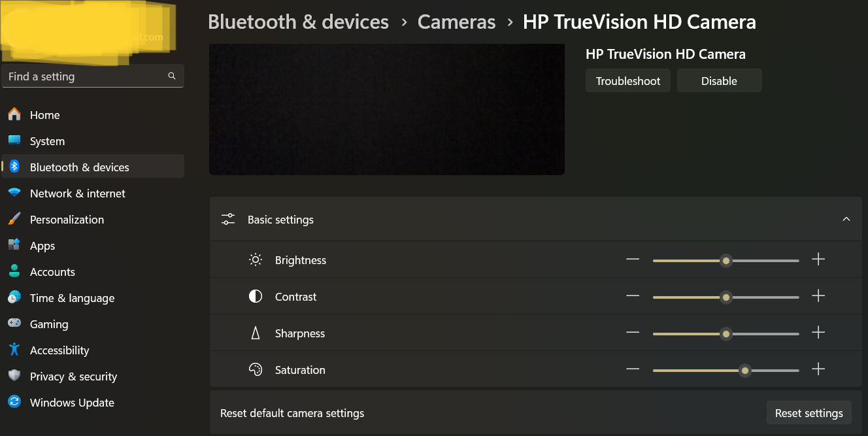Increase Contrast with the plus button

tap(818, 296)
